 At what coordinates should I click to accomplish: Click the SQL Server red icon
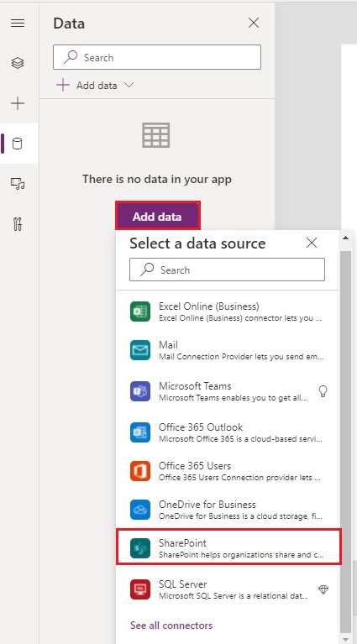(140, 589)
